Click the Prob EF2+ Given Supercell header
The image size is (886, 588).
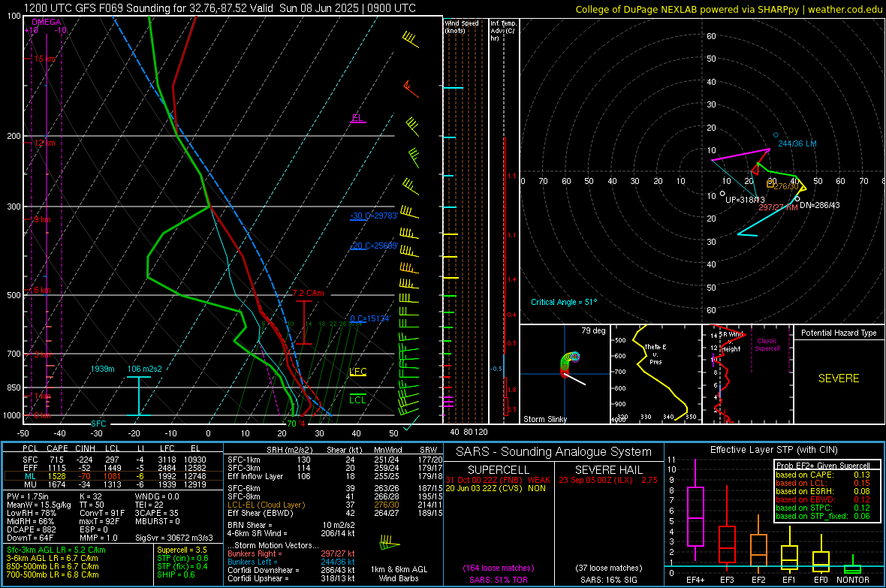(x=823, y=466)
